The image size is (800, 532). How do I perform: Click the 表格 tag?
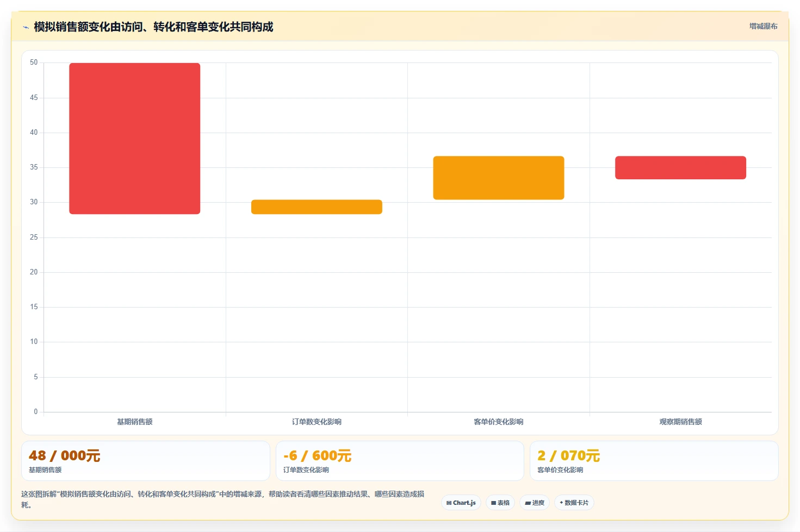pos(500,503)
